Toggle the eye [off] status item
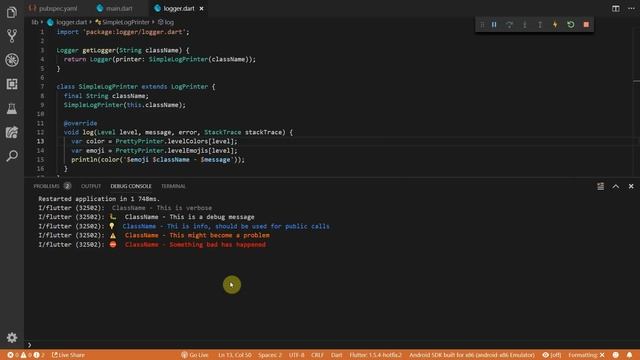 pos(551,355)
